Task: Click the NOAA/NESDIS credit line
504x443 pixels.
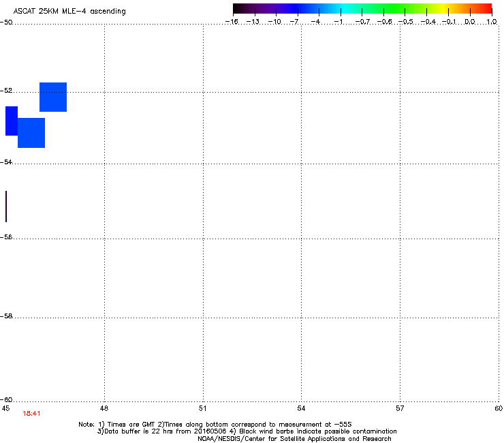Action: click(294, 438)
